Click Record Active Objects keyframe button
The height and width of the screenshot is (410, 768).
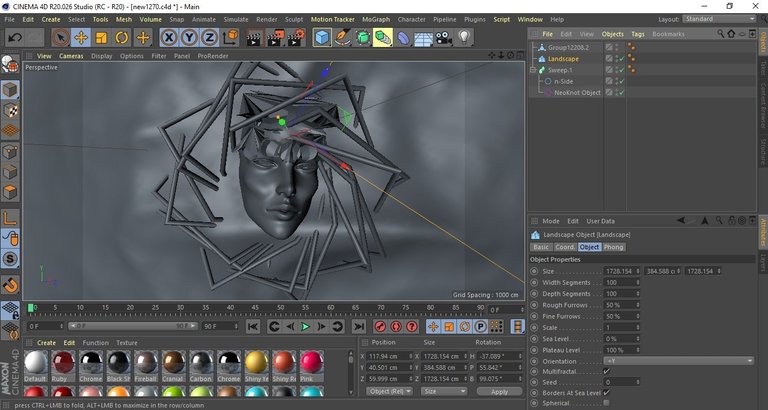click(x=380, y=326)
